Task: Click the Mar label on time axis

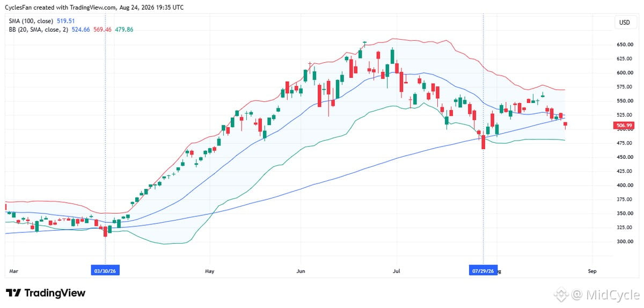Action: (13, 271)
